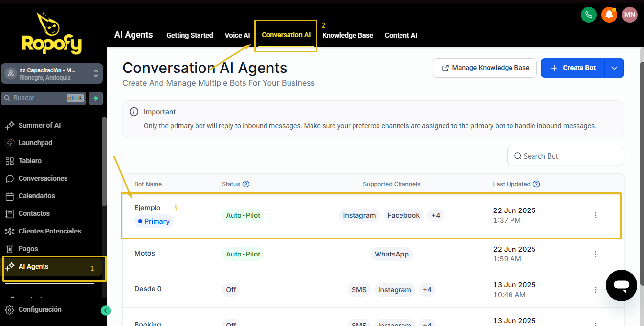Click the Tablero dashboard icon
644x326 pixels.
point(10,161)
